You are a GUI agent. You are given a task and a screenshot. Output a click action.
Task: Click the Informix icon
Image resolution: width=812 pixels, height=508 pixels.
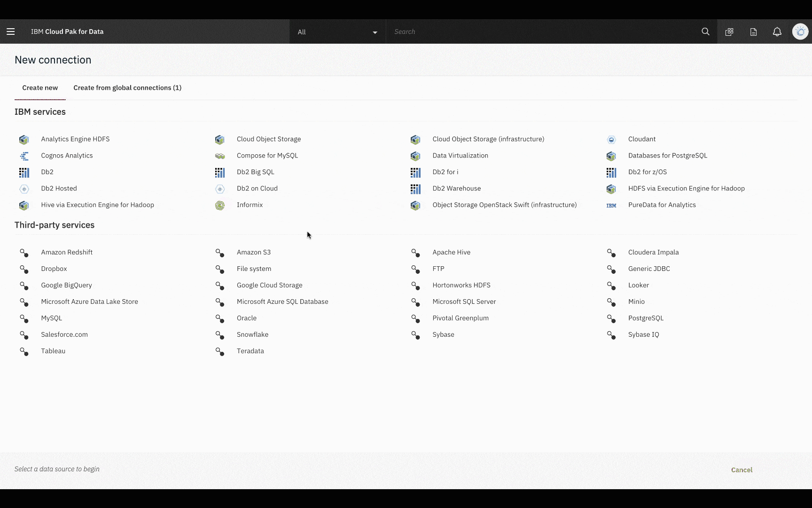tap(219, 205)
